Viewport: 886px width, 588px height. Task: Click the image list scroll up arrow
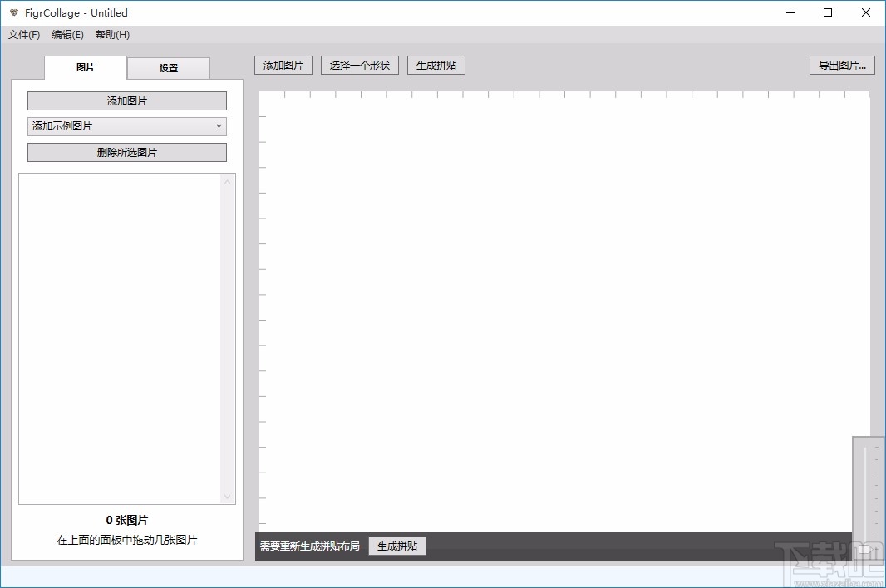click(227, 182)
